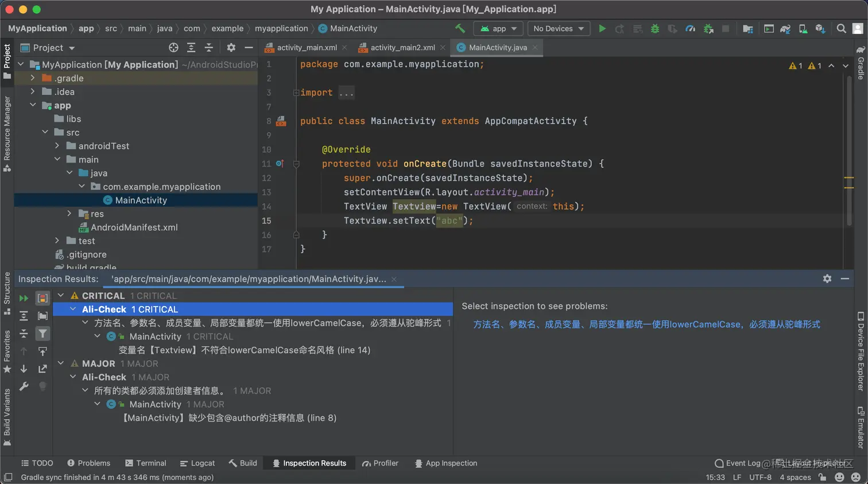Switch to the activity_main.xml editor tab
The image size is (868, 484).
(307, 48)
